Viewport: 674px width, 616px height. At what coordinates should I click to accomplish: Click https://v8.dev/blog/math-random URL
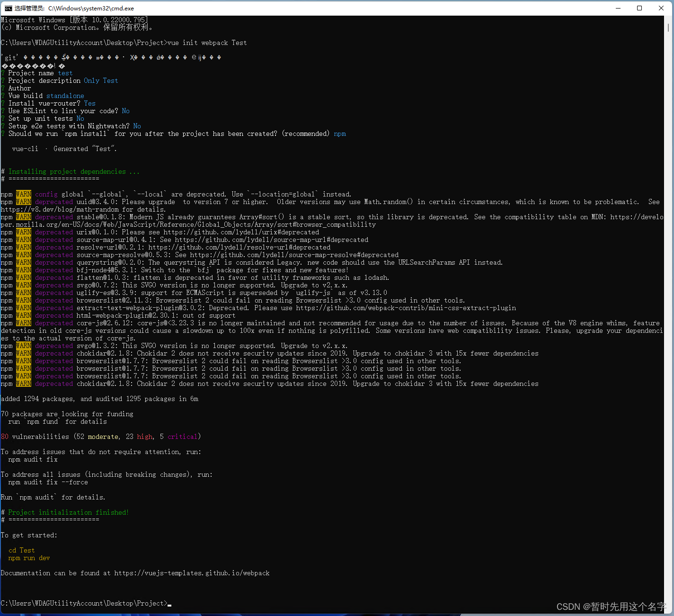[x=60, y=209]
